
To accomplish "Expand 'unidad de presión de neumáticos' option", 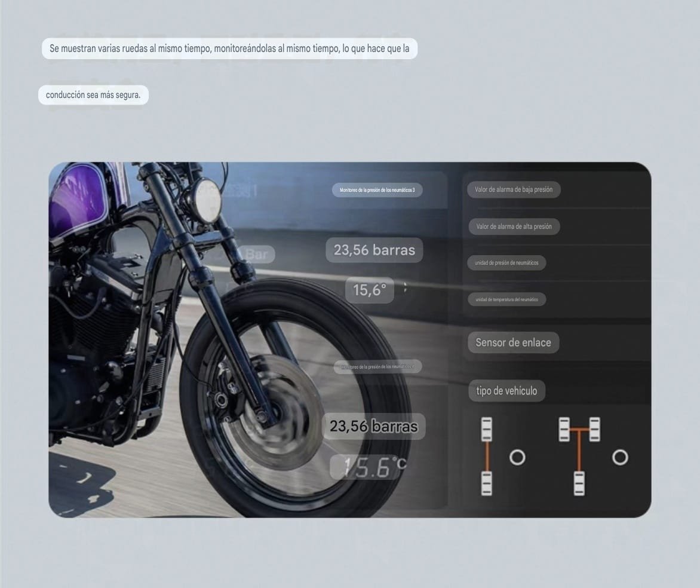I will pyautogui.click(x=506, y=263).
